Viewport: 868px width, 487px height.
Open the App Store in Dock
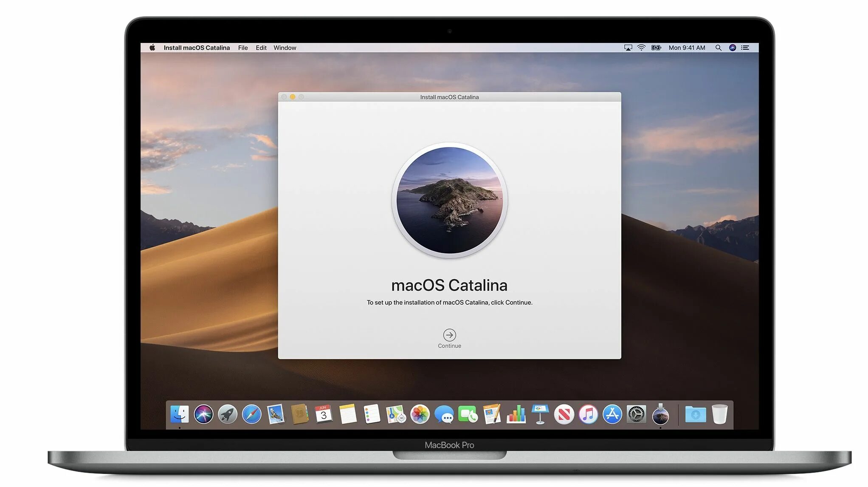coord(612,414)
